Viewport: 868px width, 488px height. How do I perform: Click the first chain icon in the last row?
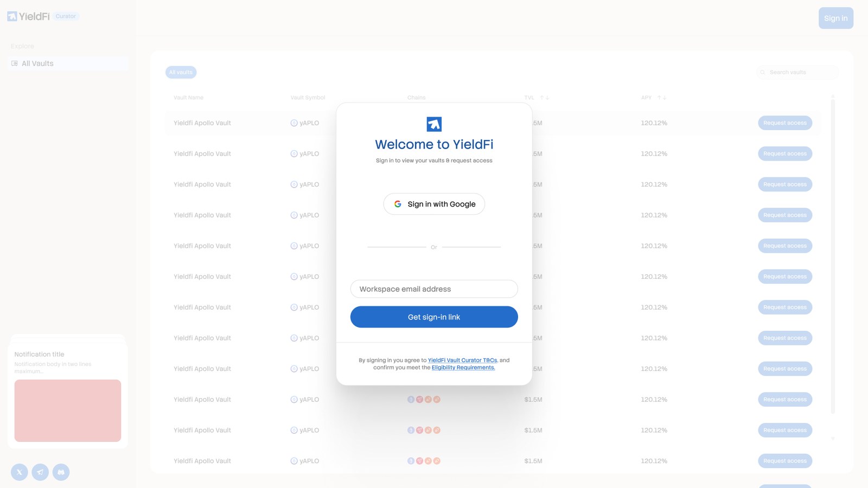411,461
